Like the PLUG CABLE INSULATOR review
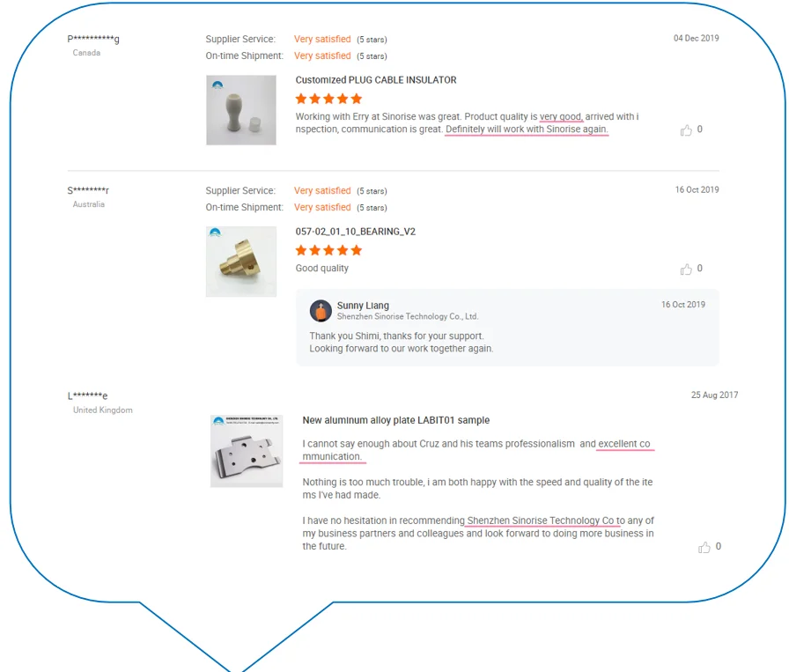This screenshot has width=789, height=672. pos(686,130)
